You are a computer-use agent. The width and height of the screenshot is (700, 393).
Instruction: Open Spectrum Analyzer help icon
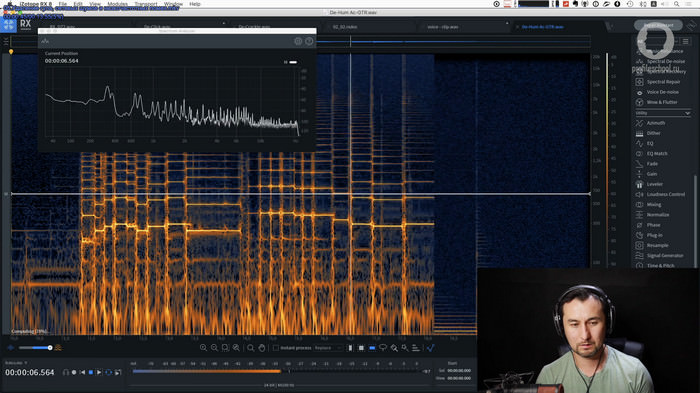(x=309, y=41)
